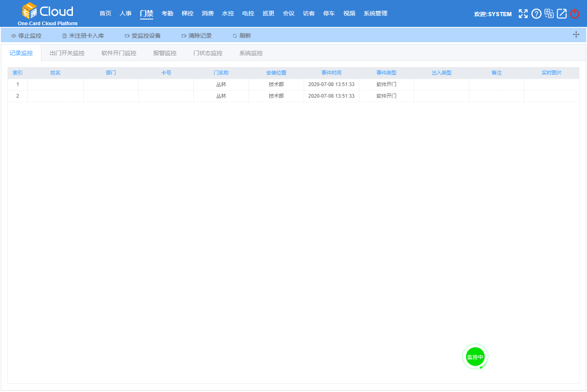Screen dimensions: 587x392
Task: Click 清除记录 to clear records
Action: [197, 36]
